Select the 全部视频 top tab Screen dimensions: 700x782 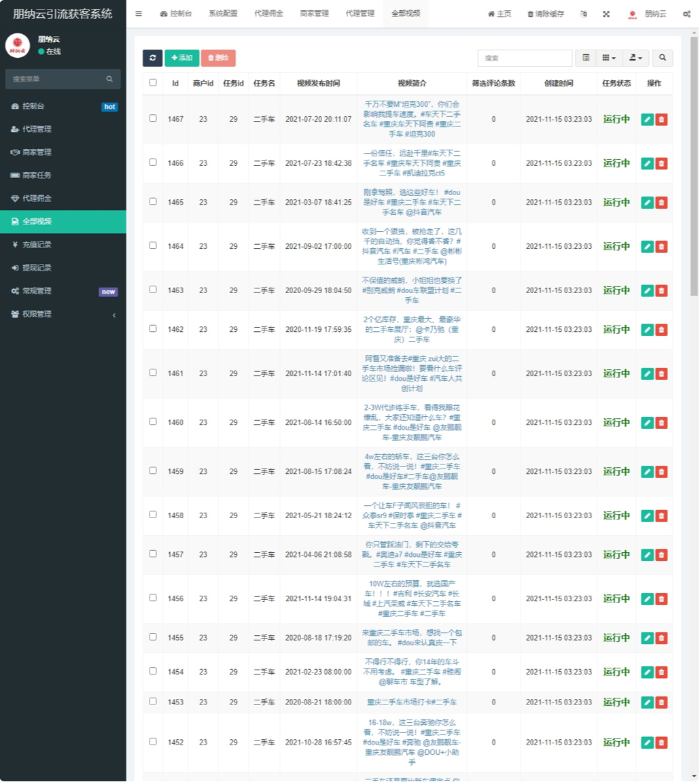coord(406,14)
